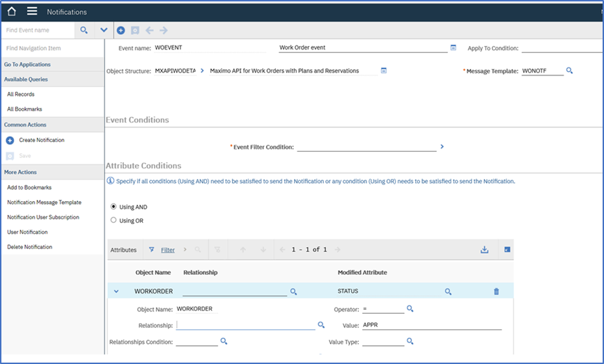Image resolution: width=604 pixels, height=364 pixels.
Task: Focus the Find Event name field
Action: click(x=38, y=30)
